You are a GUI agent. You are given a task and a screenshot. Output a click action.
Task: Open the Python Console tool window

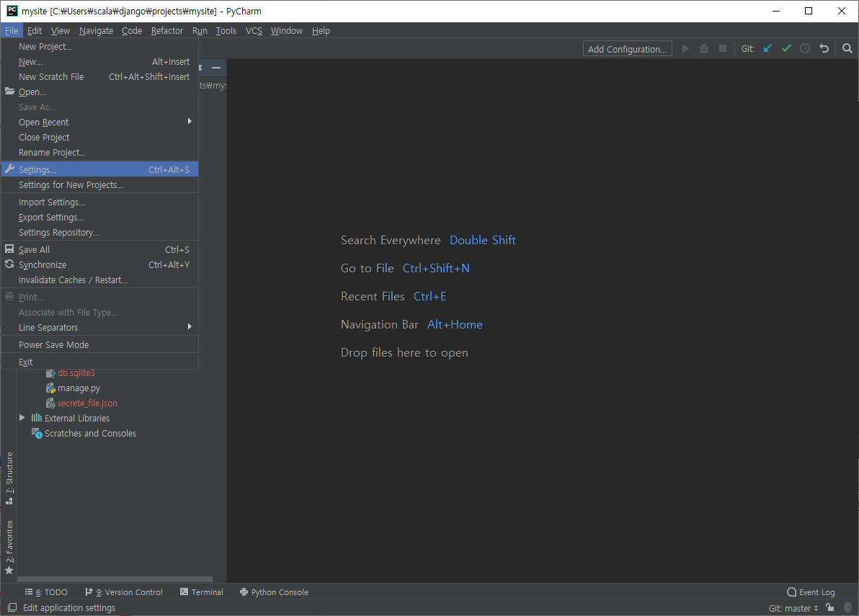coord(274,592)
